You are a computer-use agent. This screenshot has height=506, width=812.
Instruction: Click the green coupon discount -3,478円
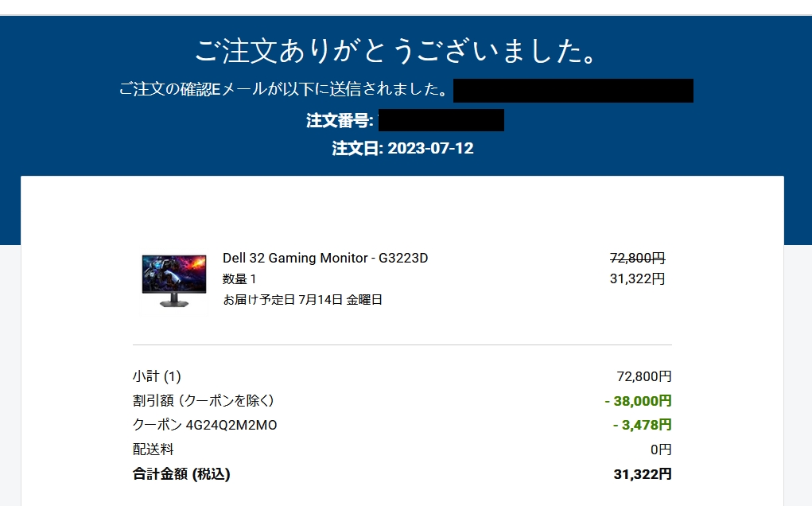point(642,425)
